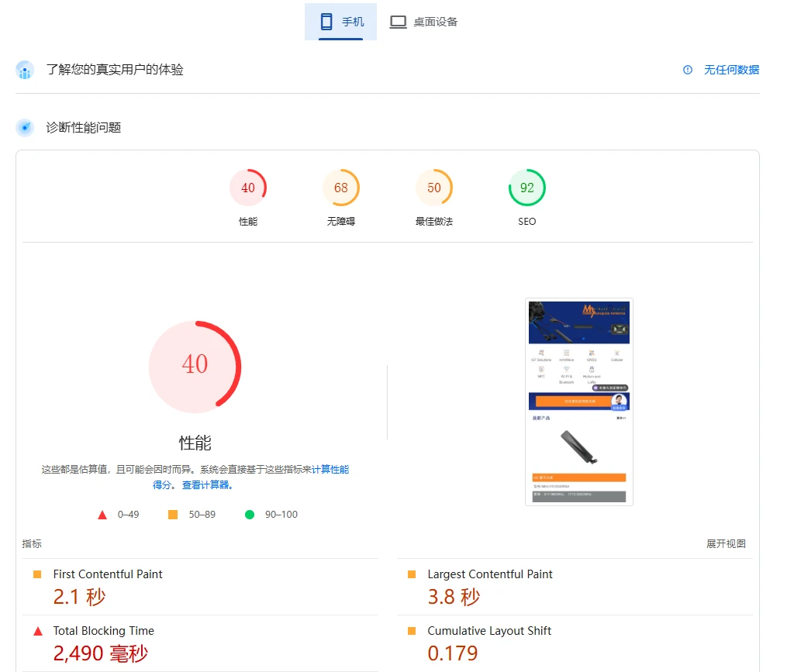
Task: Switch to the 手机 (mobile) tab
Action: tap(341, 22)
